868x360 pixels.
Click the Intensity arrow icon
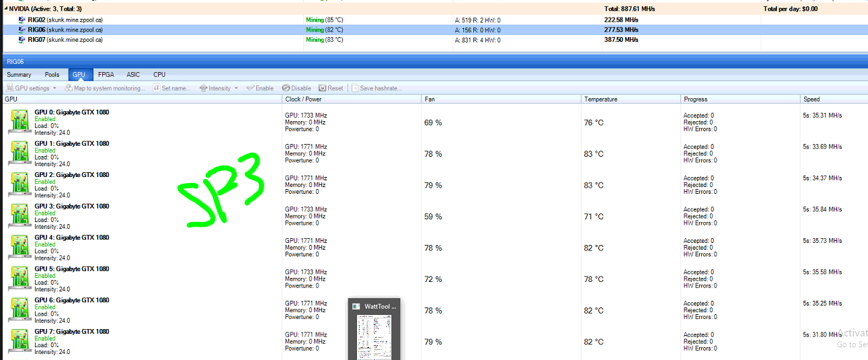point(204,88)
